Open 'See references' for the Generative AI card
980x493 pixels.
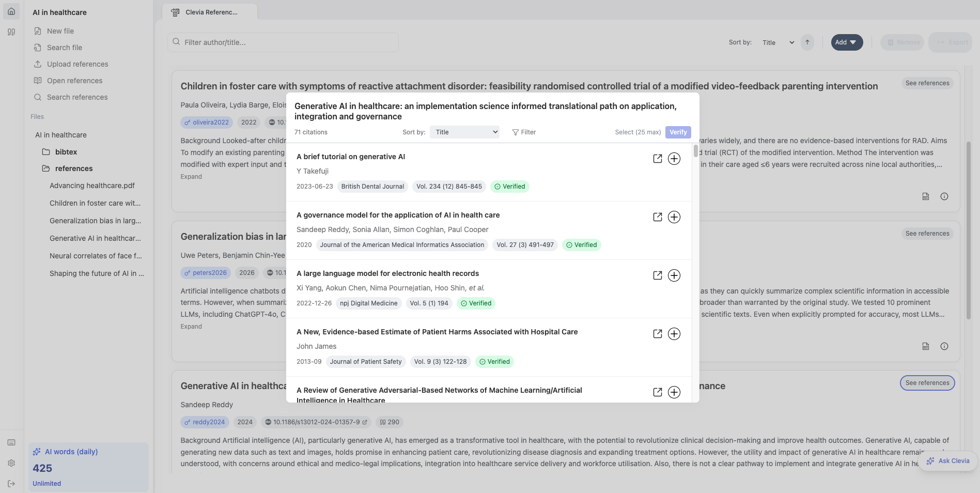[927, 383]
